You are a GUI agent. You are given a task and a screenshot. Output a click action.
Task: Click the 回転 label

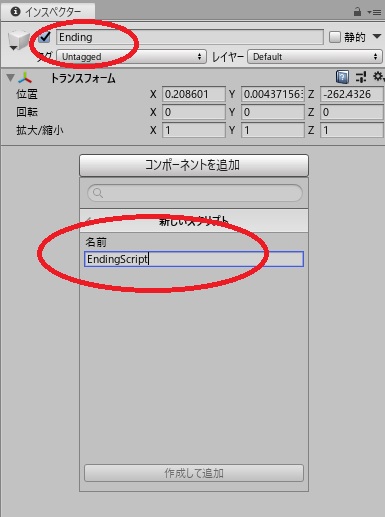(x=27, y=112)
